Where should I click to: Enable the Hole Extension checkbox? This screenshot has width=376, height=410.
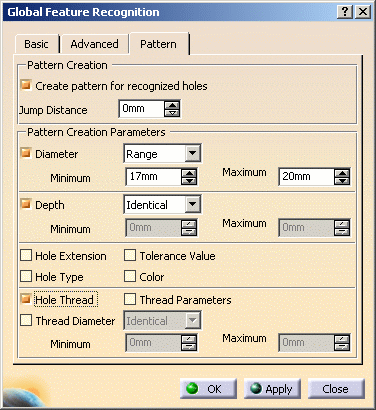tap(26, 256)
